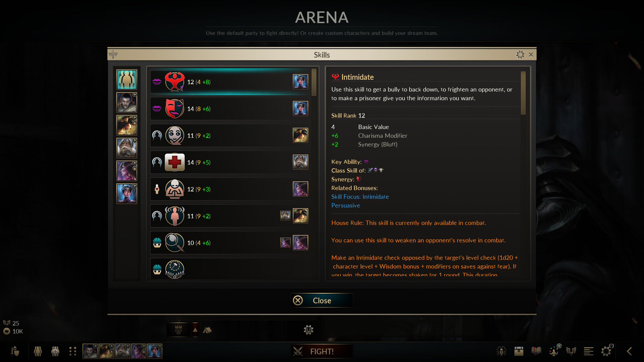This screenshot has width=644, height=362.
Task: Toggle the party group icon in bottom bar
Action: (38, 351)
